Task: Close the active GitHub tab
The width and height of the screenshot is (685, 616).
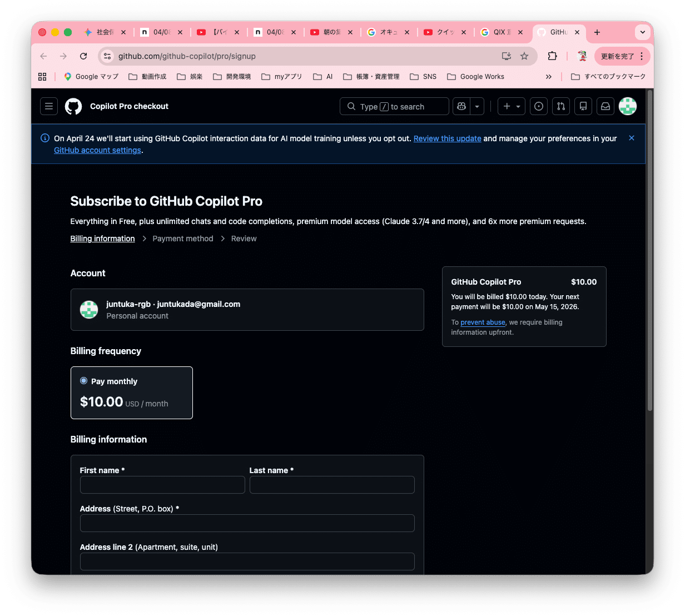Action: 577,32
